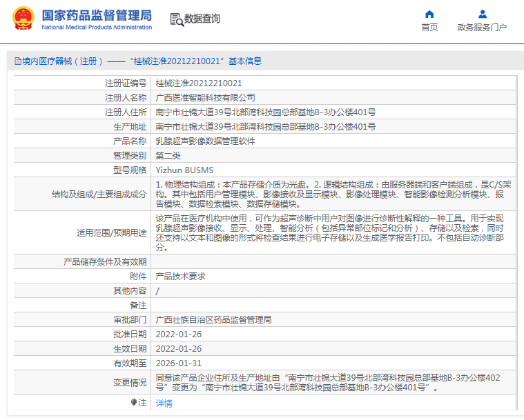
Task: Click 生效日期 value 2022-01-26
Action: point(178,349)
